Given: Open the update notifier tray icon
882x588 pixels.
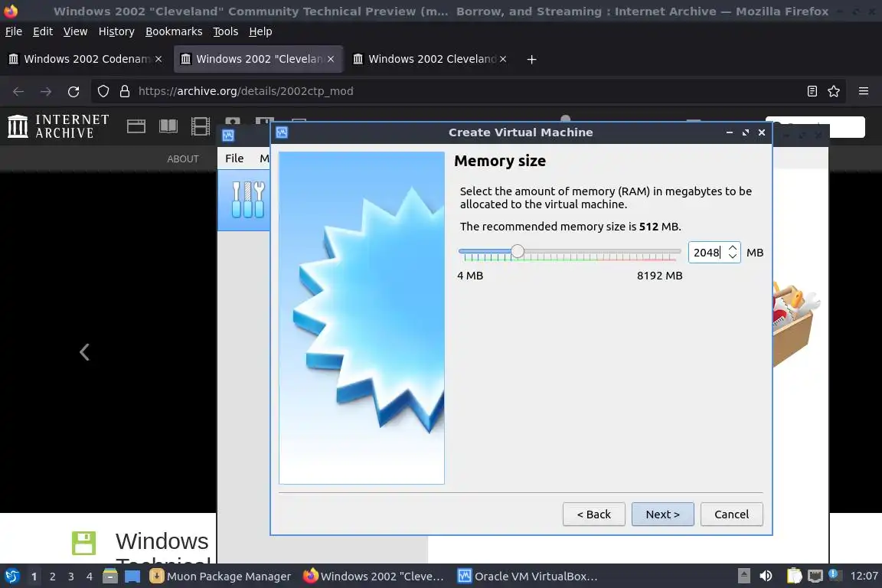Looking at the screenshot, I should pos(835,574).
